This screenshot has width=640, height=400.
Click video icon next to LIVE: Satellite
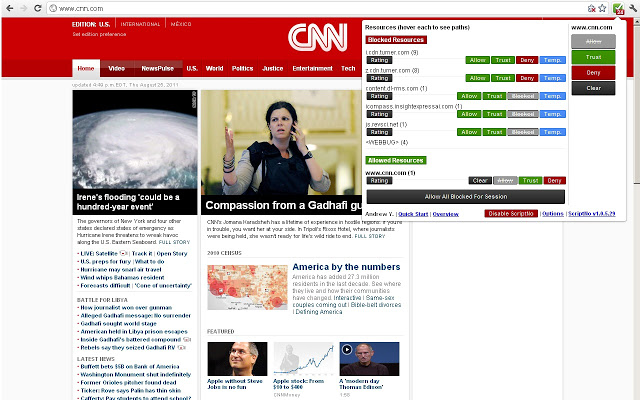click(x=123, y=253)
